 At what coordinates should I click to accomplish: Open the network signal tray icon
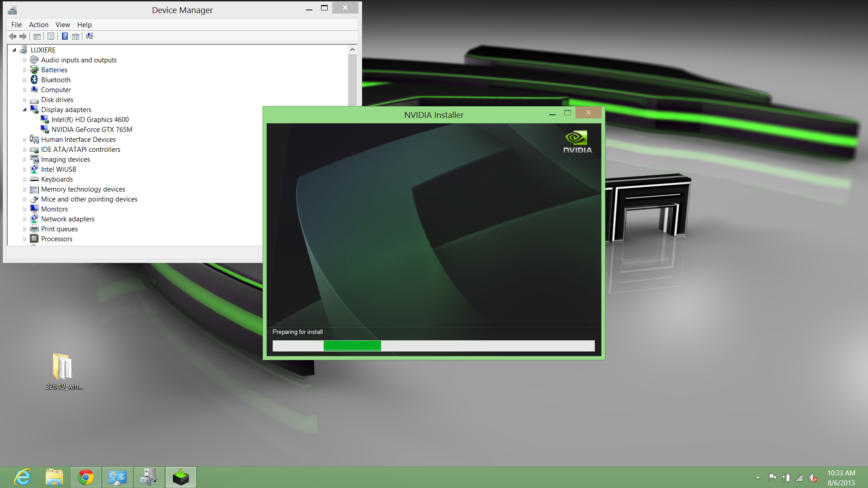799,478
